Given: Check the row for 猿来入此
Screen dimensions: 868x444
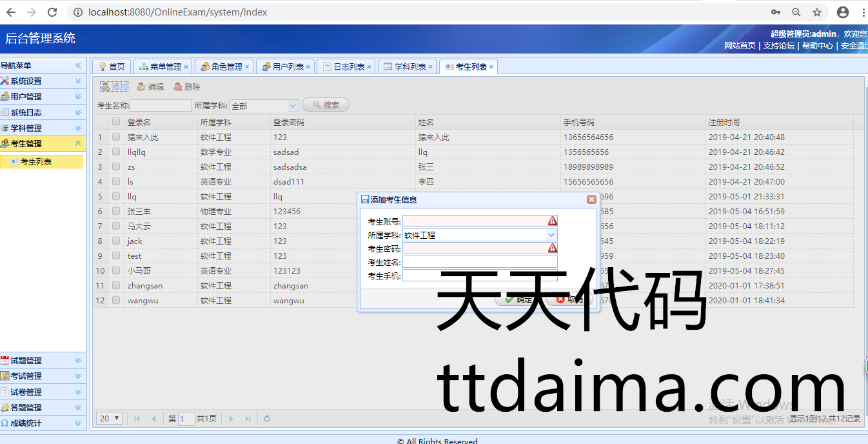Looking at the screenshot, I should tap(116, 137).
